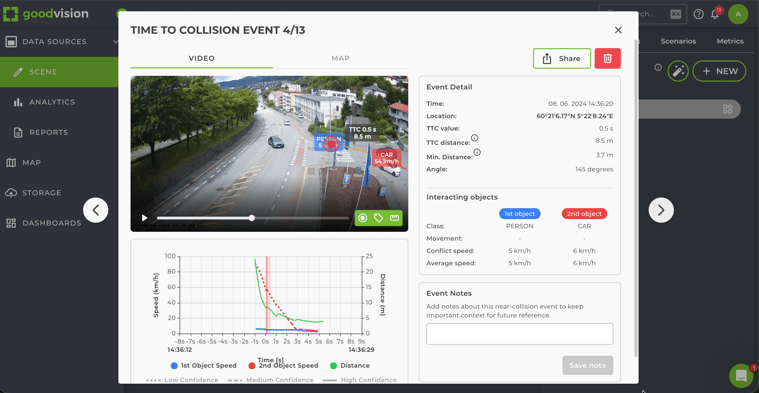Open the help question mark icon
This screenshot has width=759, height=393.
tap(698, 14)
